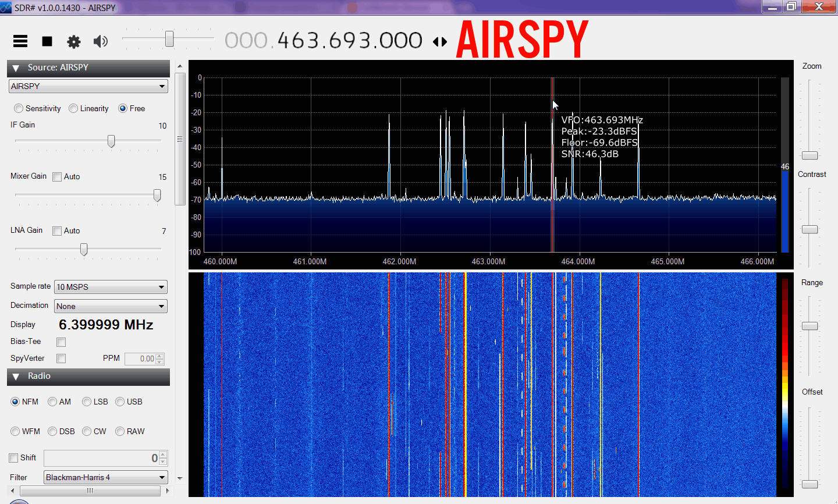
Task: Select WFM demodulation mode
Action: 15,431
